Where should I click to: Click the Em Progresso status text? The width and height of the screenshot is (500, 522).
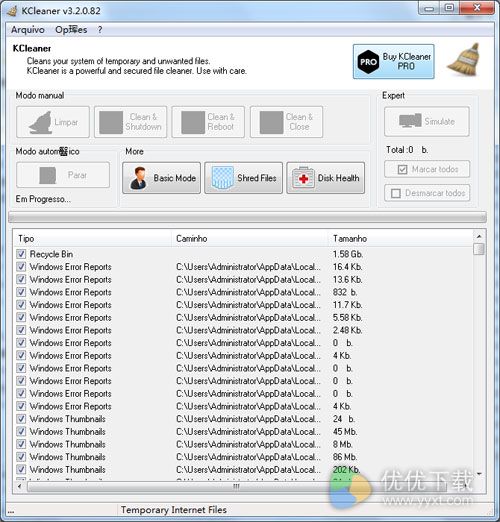(x=43, y=199)
